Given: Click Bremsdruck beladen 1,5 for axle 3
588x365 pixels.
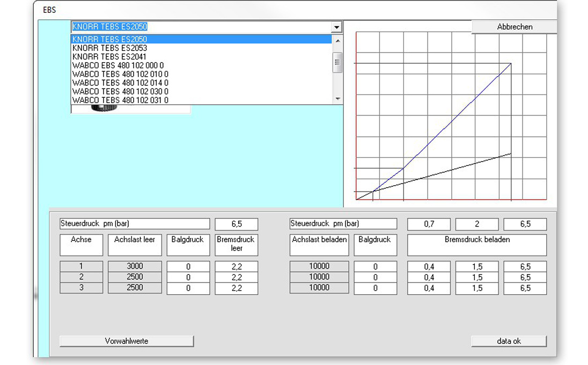Looking at the screenshot, I should [x=477, y=288].
